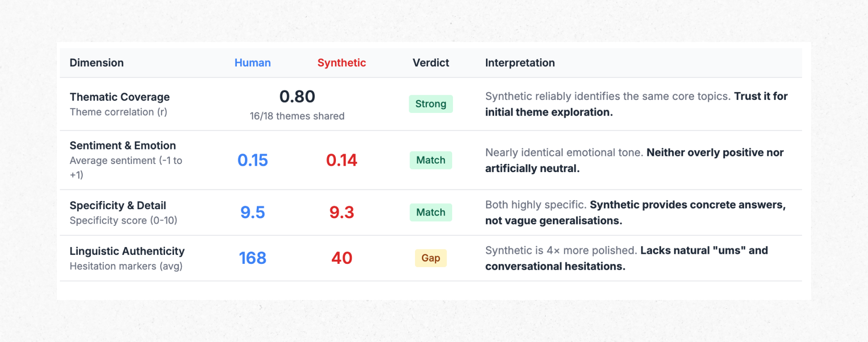Click the 0.80 theme correlation value

[297, 97]
